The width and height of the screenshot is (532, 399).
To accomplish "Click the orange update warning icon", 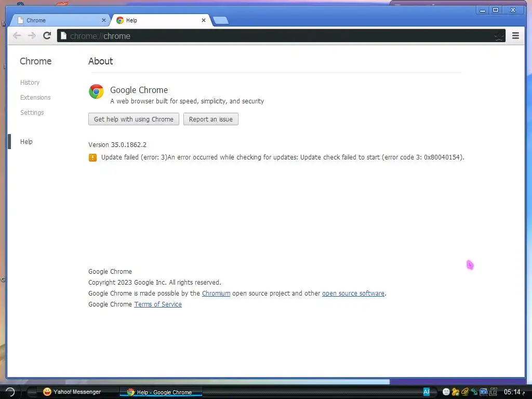I will [92, 157].
